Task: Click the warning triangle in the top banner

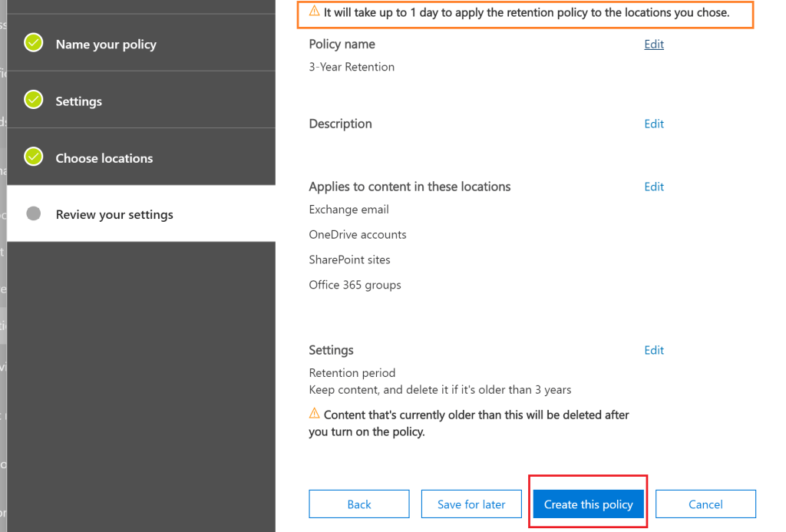Action: (314, 12)
